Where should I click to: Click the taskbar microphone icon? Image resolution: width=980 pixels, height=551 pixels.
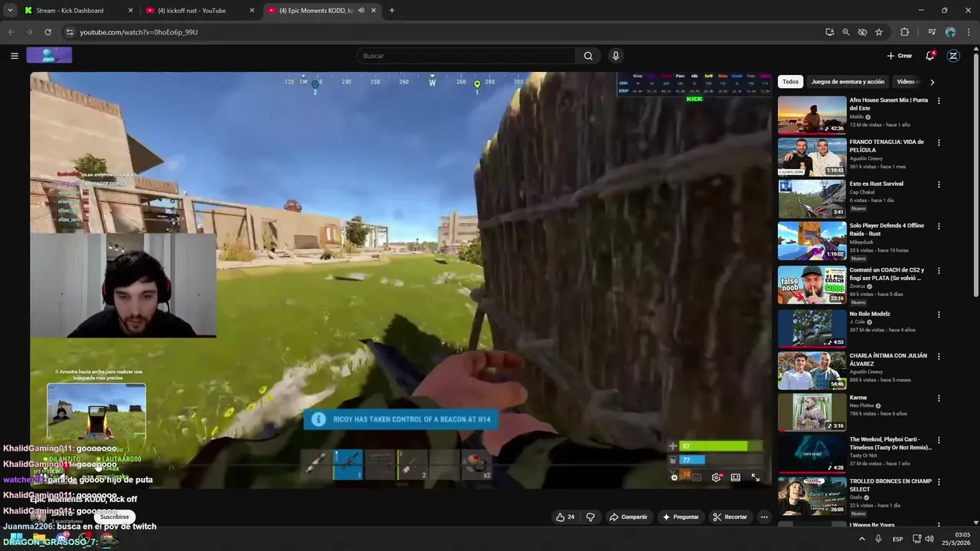878,539
